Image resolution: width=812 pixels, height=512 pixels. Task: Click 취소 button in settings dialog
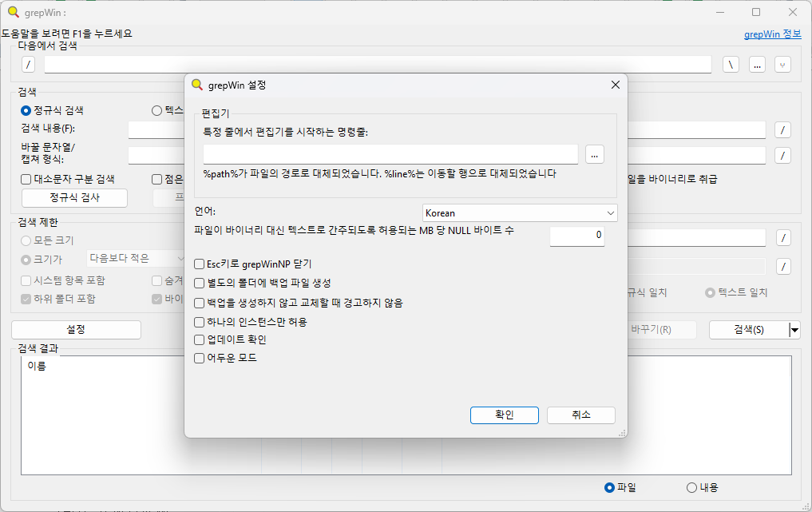point(581,415)
